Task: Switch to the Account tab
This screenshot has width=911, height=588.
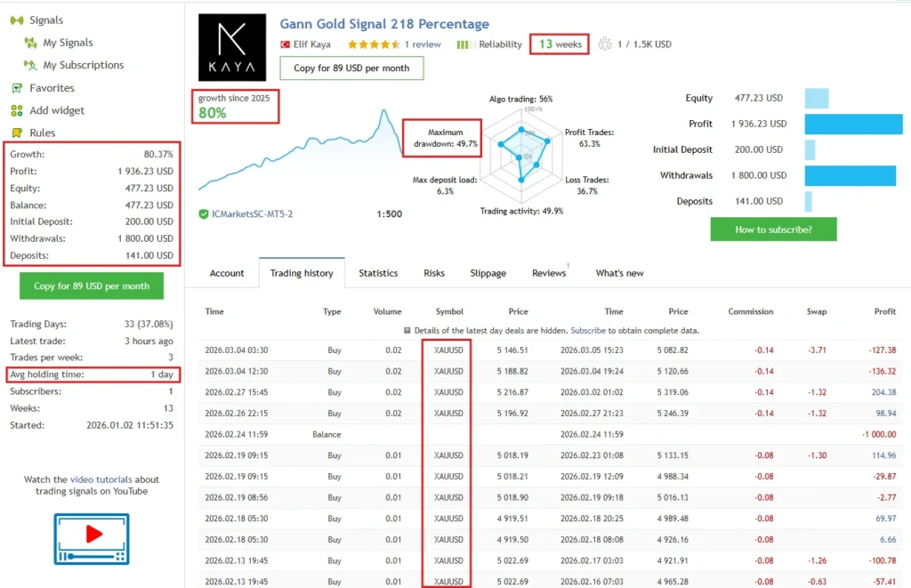Action: tap(227, 273)
